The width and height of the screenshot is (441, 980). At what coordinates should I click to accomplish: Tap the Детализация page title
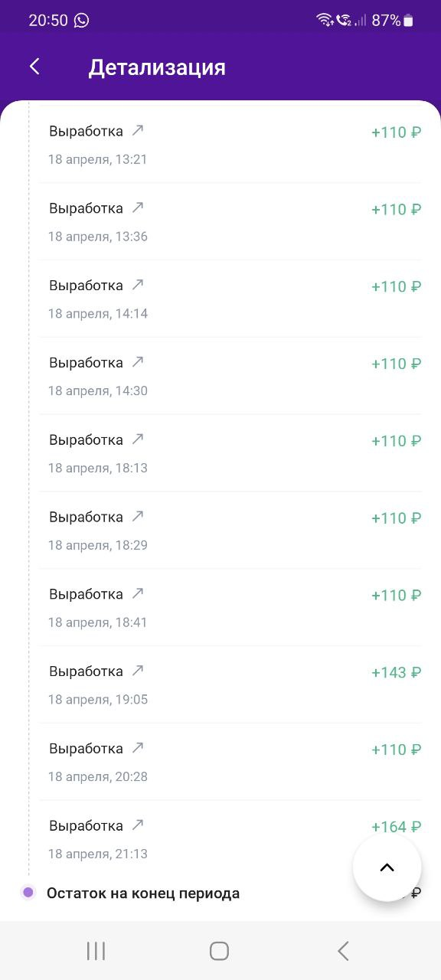click(157, 67)
